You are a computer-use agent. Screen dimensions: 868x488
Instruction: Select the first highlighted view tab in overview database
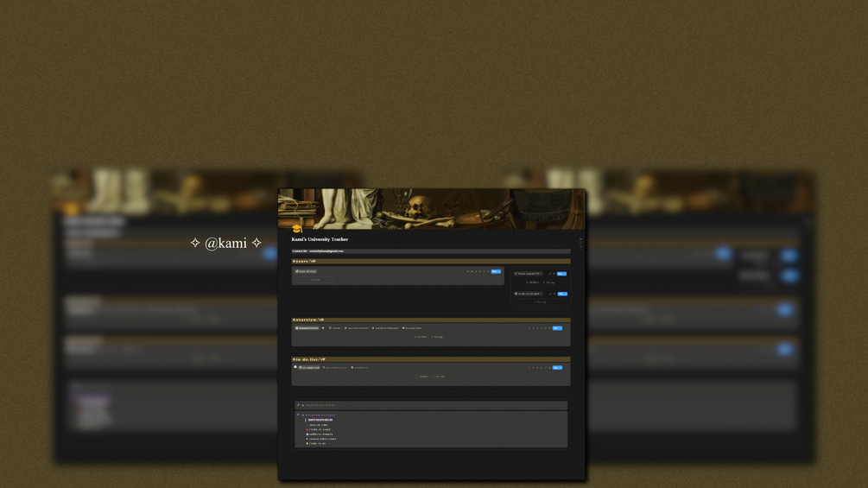307,328
